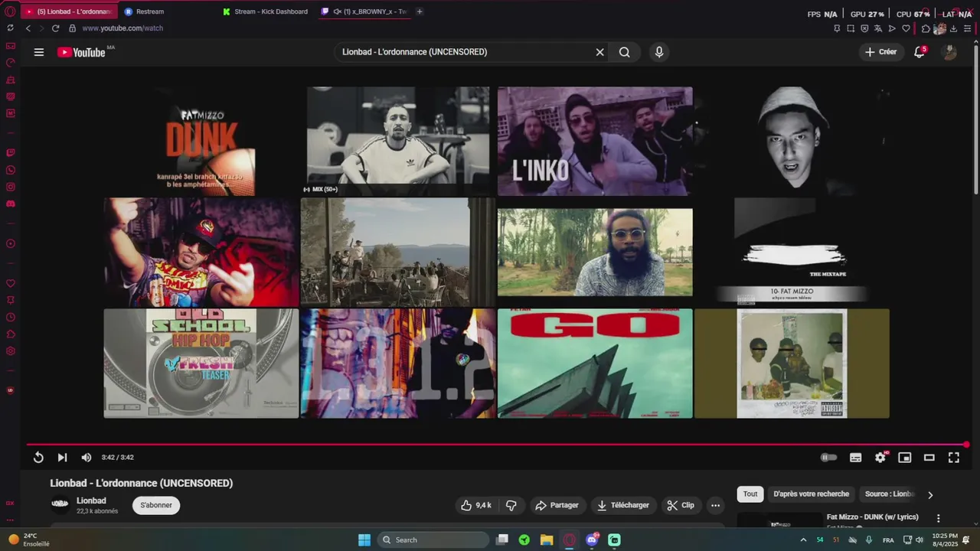Expand more filter chips arrow
The height and width of the screenshot is (551, 980).
[x=930, y=494]
